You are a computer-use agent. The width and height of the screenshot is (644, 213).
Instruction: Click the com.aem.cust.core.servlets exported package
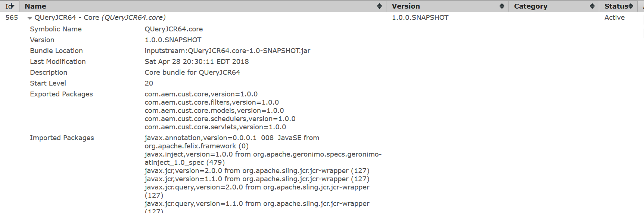pos(215,127)
